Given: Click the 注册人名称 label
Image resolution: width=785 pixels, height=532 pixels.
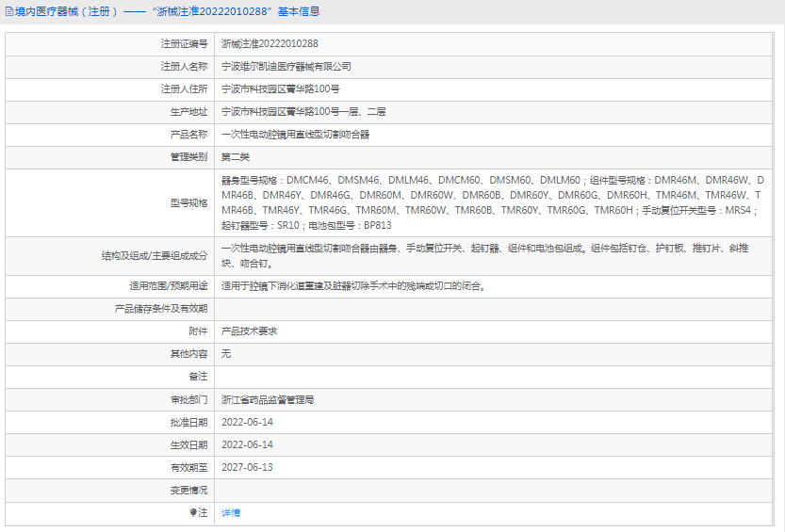Looking at the screenshot, I should point(184,67).
